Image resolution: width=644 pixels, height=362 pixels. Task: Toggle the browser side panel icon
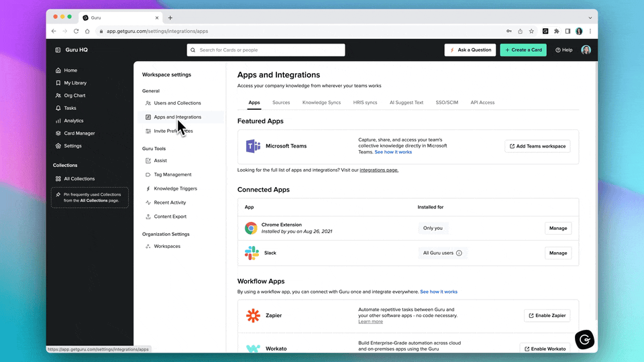(568, 32)
